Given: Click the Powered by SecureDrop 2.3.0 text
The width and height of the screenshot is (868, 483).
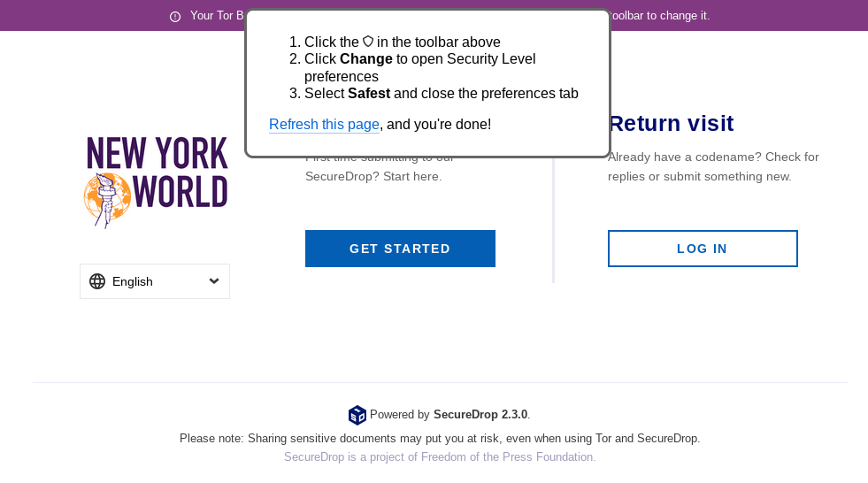Looking at the screenshot, I should pyautogui.click(x=449, y=414).
